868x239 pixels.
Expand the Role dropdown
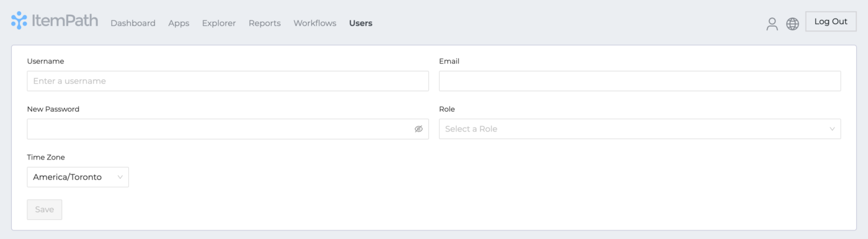[x=640, y=129]
